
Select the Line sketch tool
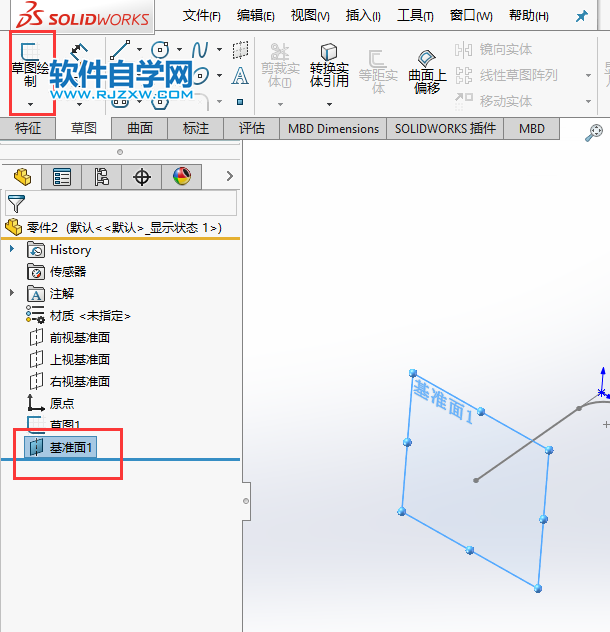[x=120, y=50]
